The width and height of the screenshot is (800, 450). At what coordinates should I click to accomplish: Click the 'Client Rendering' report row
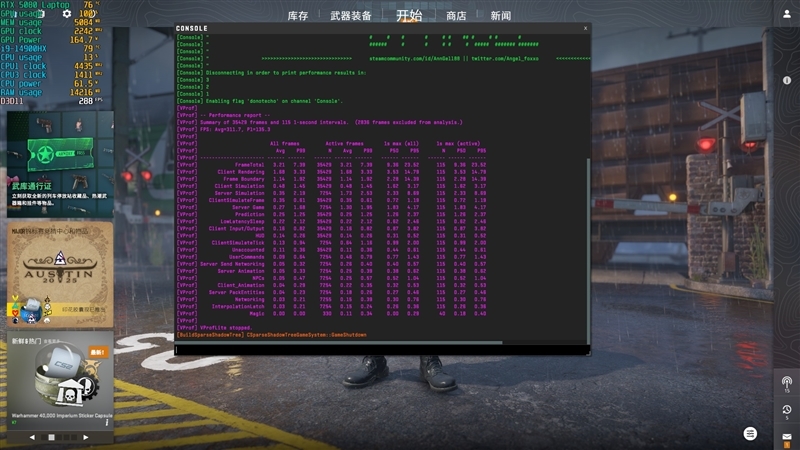pos(332,172)
